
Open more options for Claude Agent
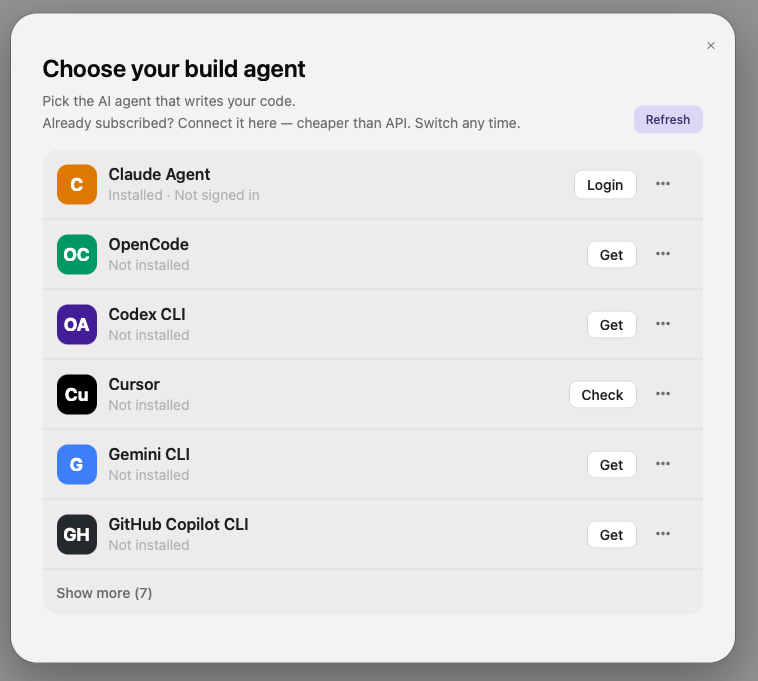[x=663, y=184]
